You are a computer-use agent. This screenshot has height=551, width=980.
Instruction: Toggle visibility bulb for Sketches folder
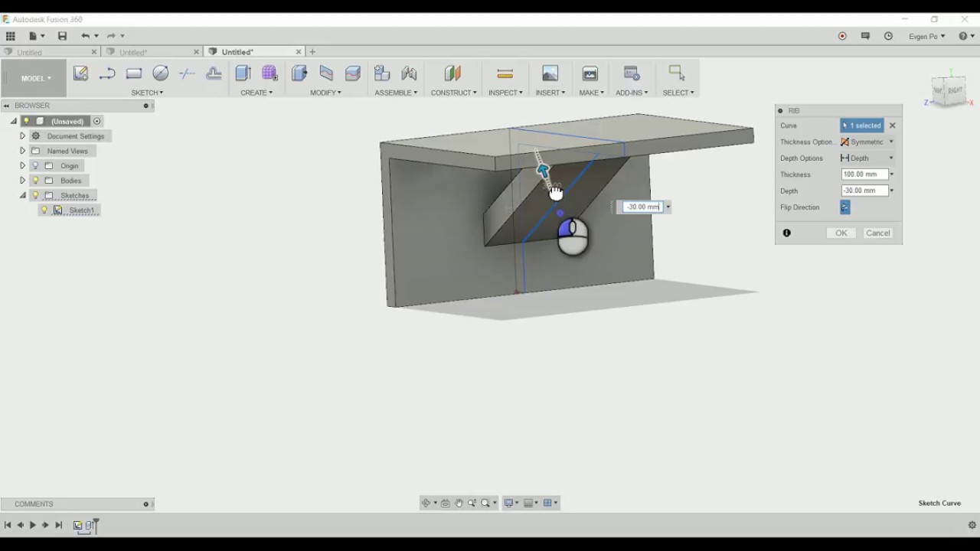[x=35, y=195]
